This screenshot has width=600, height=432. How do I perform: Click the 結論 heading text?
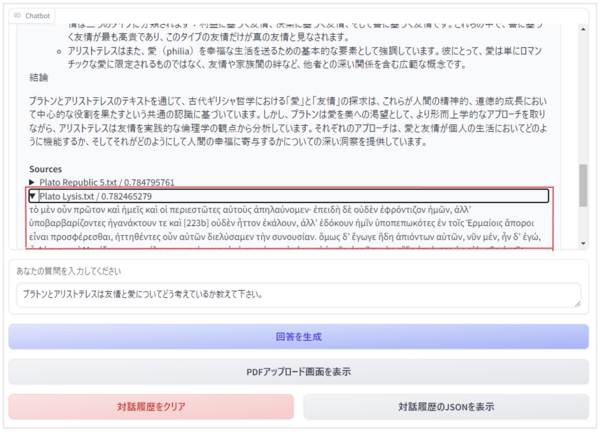pos(39,78)
